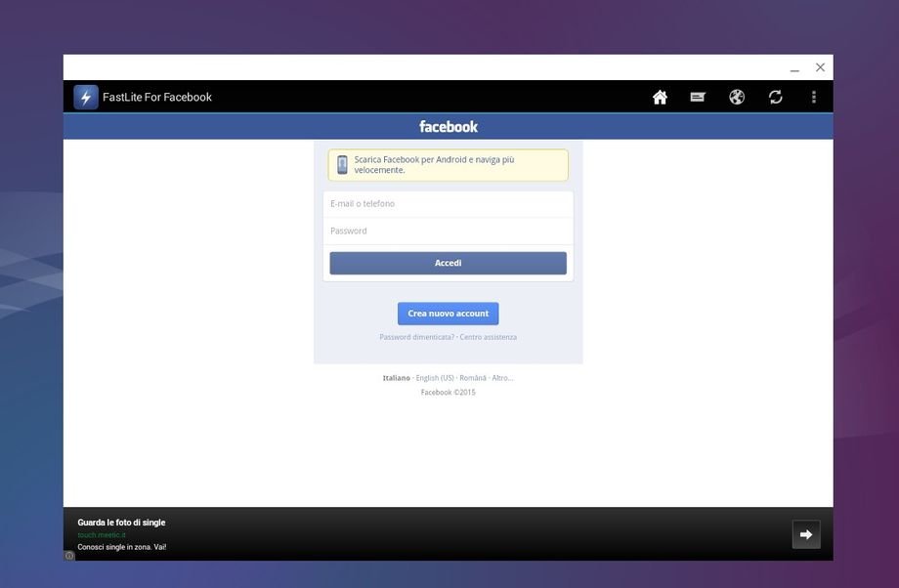Click the FastLite lightning bolt app logo
Screen dimensions: 899x588
[x=86, y=97]
